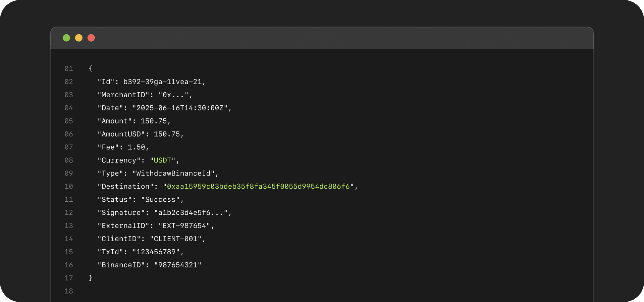
Task: Click the Success status value
Action: pyautogui.click(x=160, y=200)
